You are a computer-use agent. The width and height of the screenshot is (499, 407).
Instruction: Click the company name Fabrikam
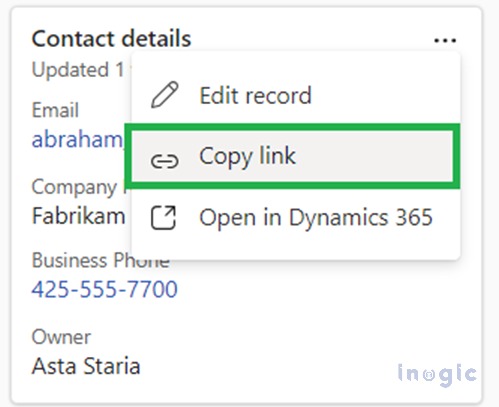pyautogui.click(x=78, y=216)
